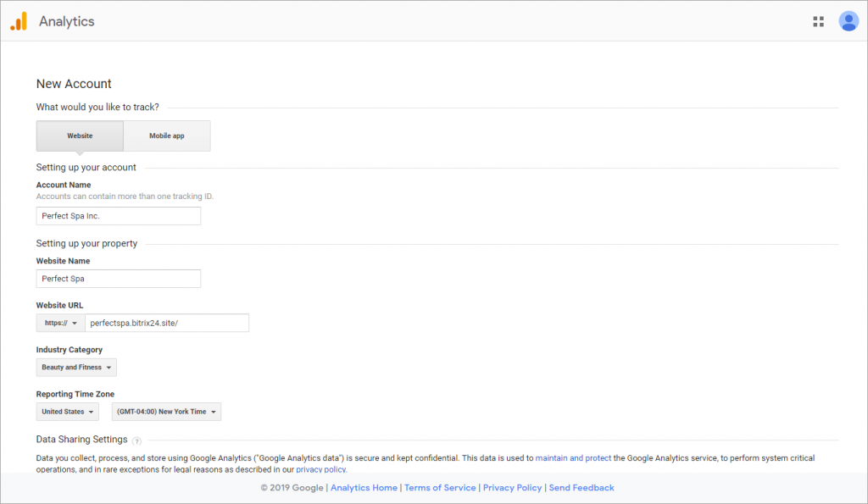
Task: Open the New York Time zone dropdown
Action: point(166,412)
